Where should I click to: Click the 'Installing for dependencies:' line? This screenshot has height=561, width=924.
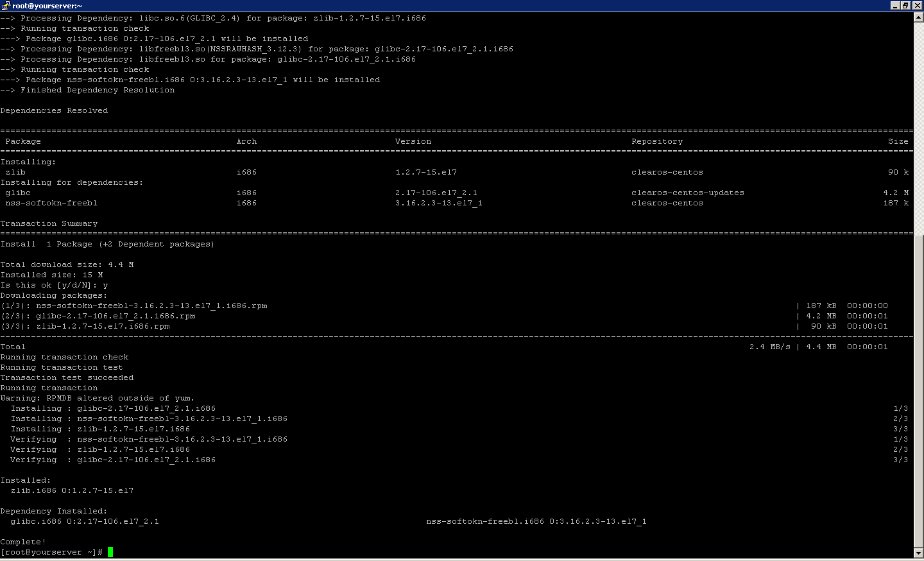72,182
